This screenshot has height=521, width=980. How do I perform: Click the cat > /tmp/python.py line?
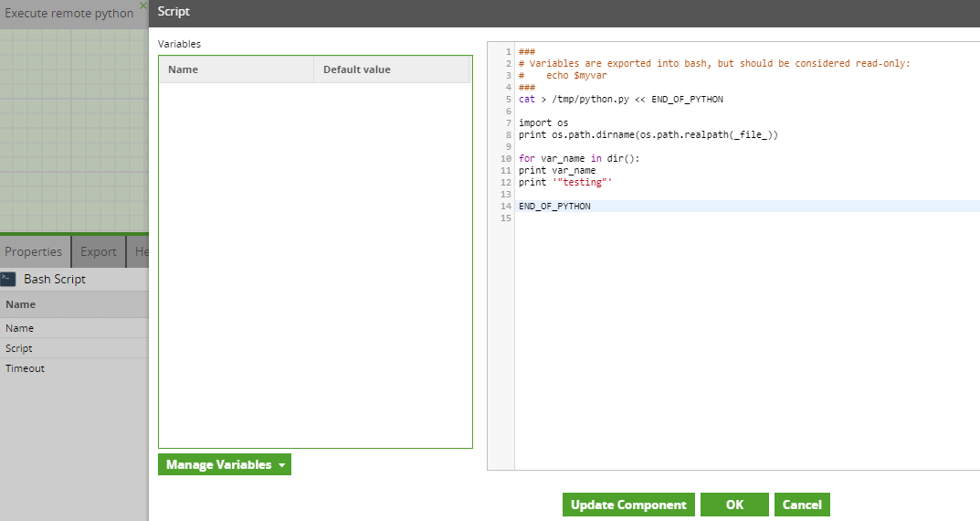[621, 100]
